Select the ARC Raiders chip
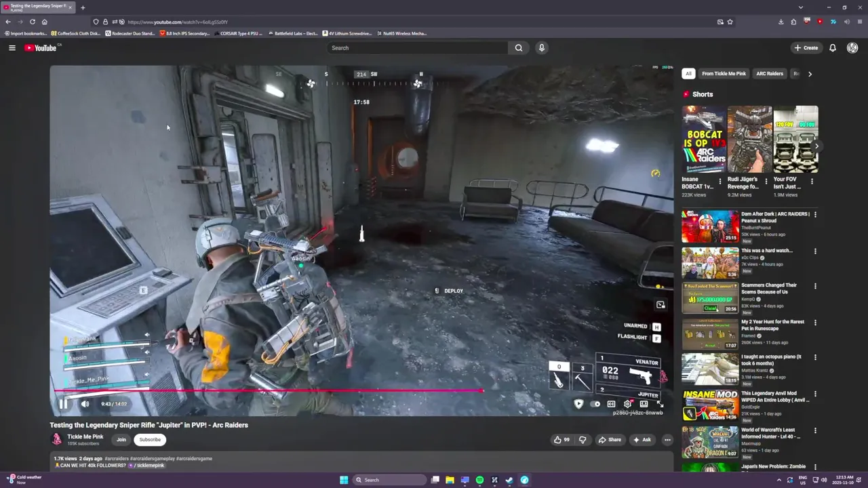The height and width of the screenshot is (488, 868). 770,73
